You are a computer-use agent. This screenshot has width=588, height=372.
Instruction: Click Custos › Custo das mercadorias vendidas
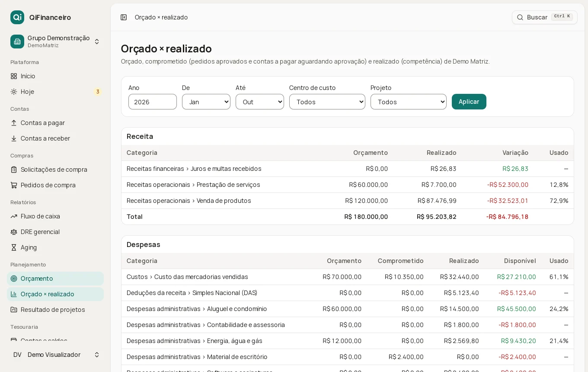pos(187,277)
